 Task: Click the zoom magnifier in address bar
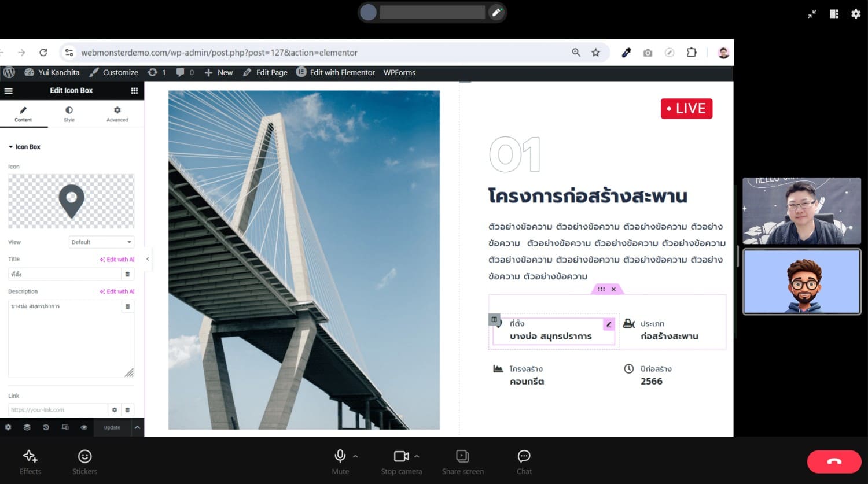576,53
